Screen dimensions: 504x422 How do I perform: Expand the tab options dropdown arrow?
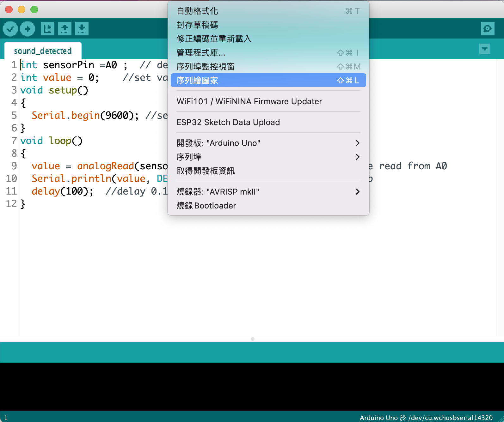point(485,49)
